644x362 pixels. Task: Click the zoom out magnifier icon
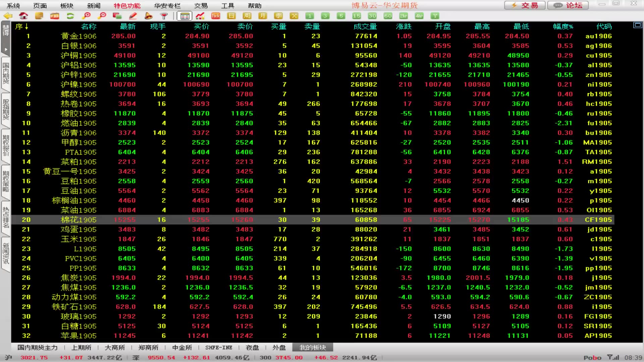[x=102, y=16]
